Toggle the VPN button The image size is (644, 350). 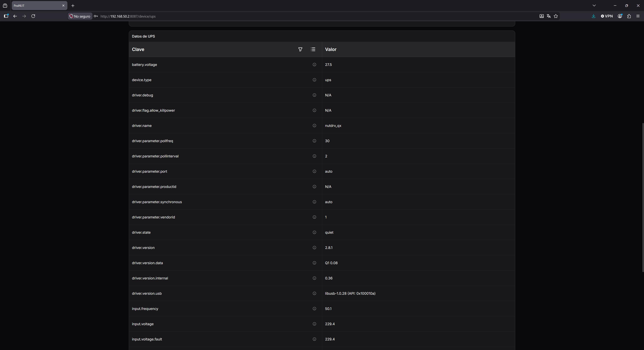pyautogui.click(x=607, y=16)
